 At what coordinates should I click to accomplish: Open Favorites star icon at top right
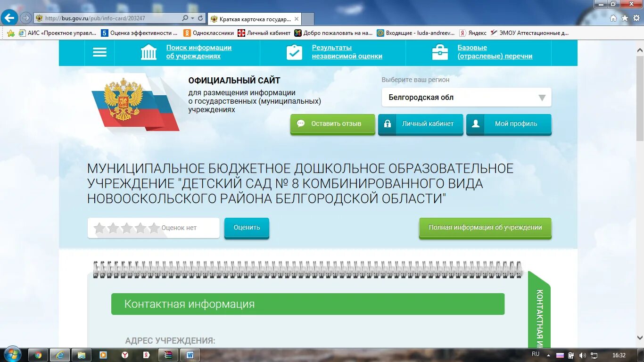coord(625,18)
